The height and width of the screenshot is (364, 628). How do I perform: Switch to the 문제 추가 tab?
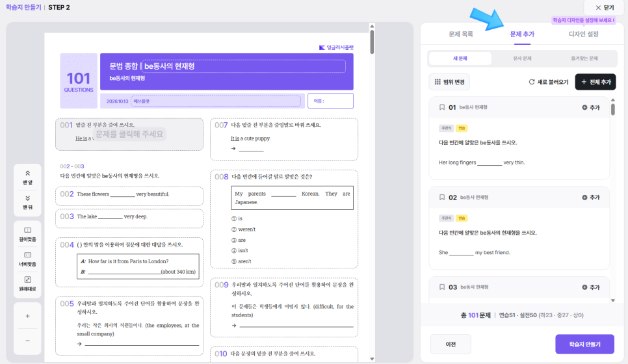click(522, 34)
